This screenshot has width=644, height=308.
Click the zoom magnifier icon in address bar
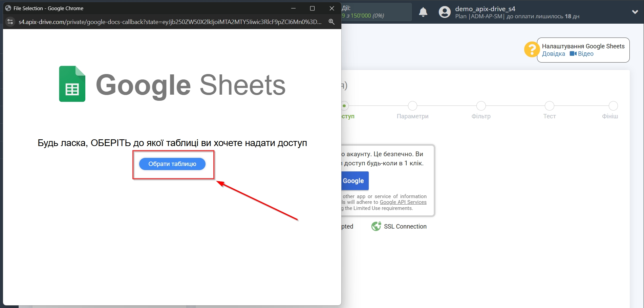[331, 22]
